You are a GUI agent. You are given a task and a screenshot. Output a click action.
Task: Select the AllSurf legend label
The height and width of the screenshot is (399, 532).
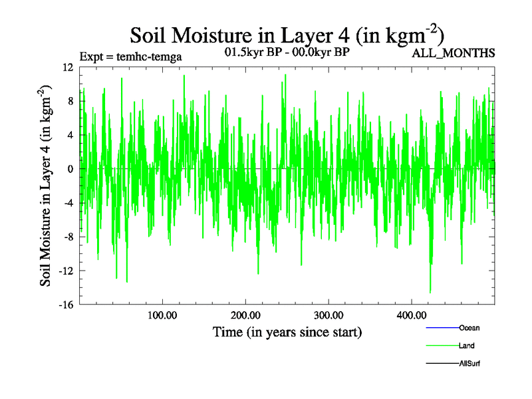(x=469, y=364)
